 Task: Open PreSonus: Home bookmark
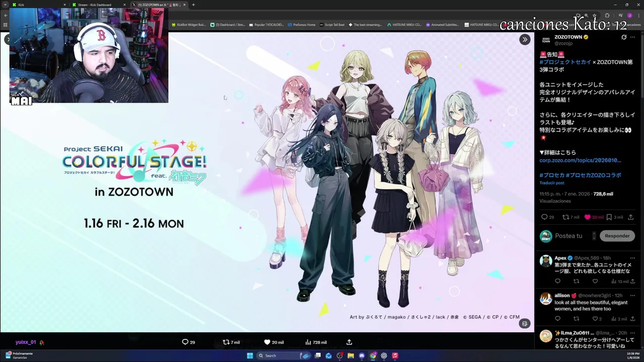[x=301, y=25]
